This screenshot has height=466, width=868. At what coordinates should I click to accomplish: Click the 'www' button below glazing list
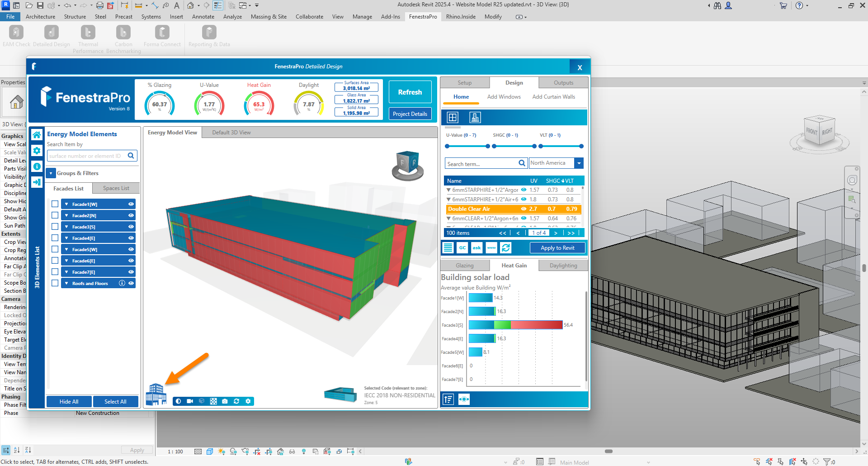(491, 248)
